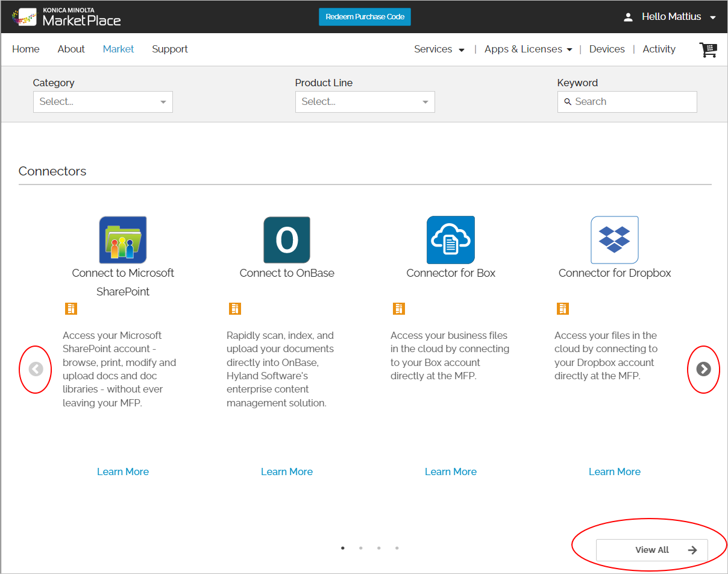728x574 pixels.
Task: Click the Konica Minolta MarketPlace logo
Action: tap(66, 17)
